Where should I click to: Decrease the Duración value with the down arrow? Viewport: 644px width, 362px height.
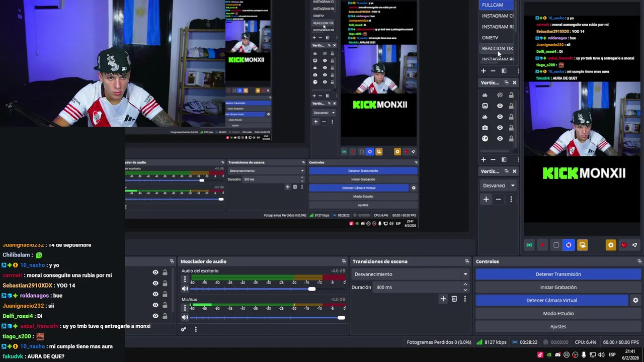click(465, 290)
